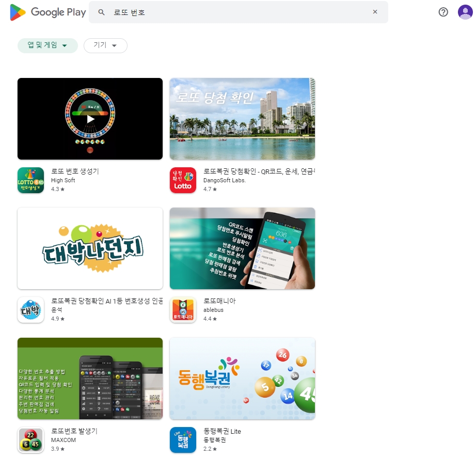Open the 로또번호 발생기 title
The width and height of the screenshot is (476, 457).
point(74,431)
